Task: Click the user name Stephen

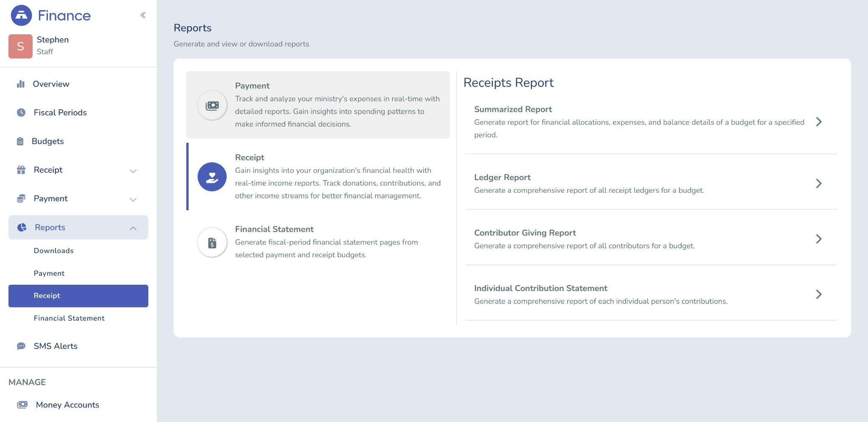Action: click(53, 40)
